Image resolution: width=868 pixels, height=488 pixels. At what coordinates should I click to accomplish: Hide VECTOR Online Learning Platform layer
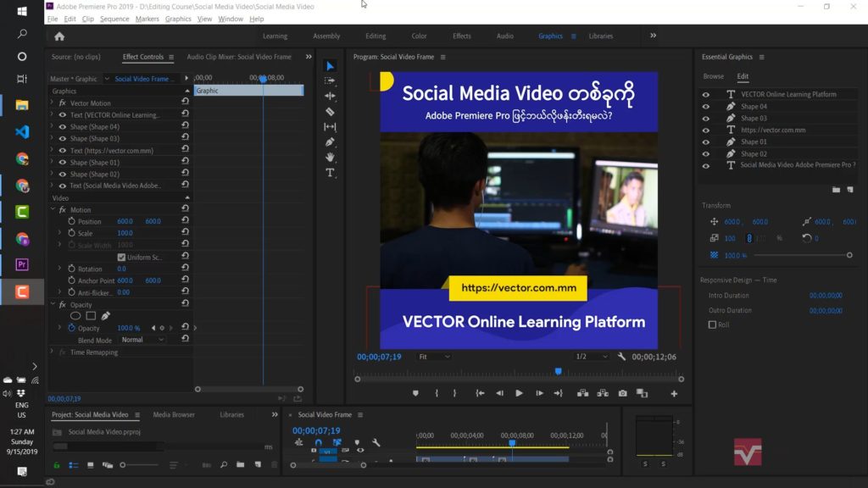pos(706,95)
